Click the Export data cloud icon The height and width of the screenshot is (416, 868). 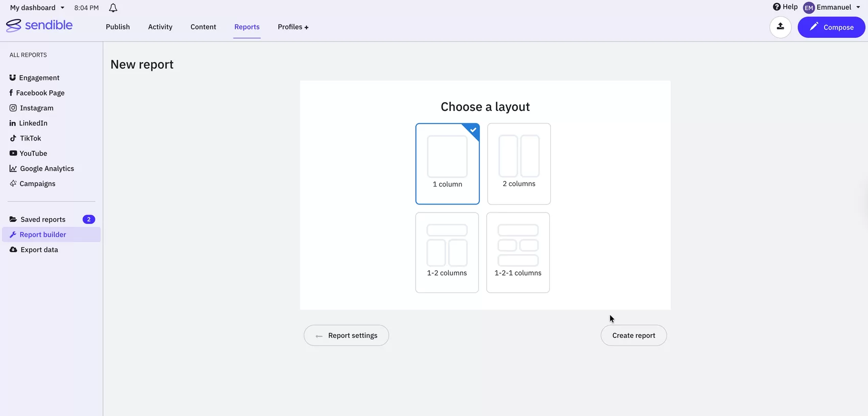13,250
